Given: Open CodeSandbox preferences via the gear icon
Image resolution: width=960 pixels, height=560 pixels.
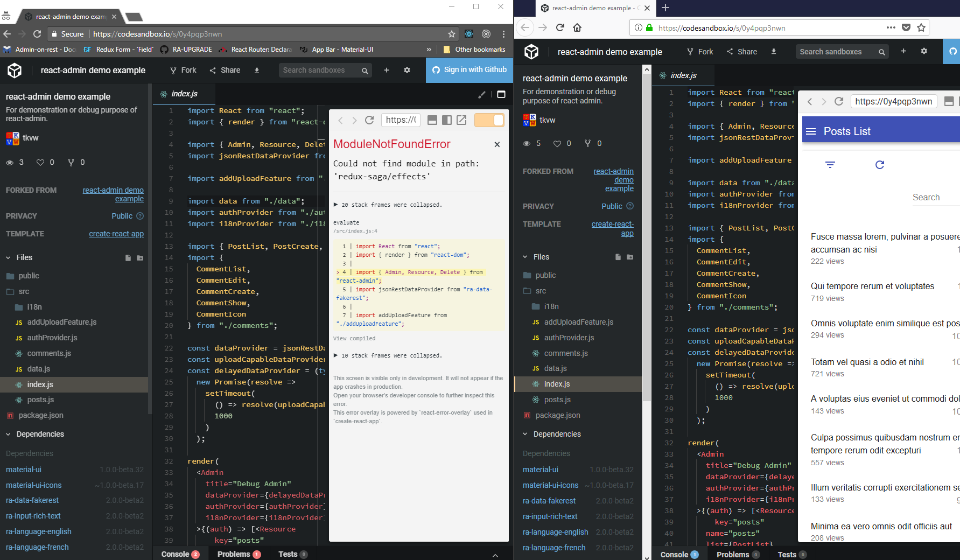Looking at the screenshot, I should (408, 70).
